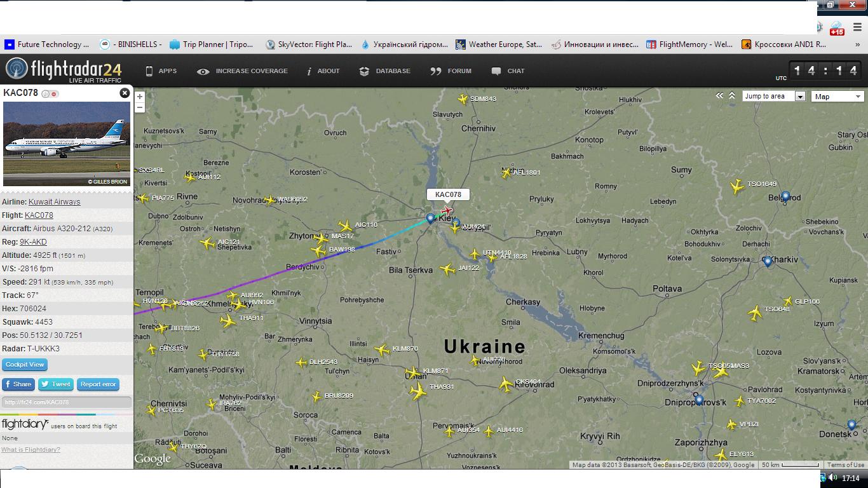Click the blue airport pin at Kharkiv

click(x=768, y=261)
